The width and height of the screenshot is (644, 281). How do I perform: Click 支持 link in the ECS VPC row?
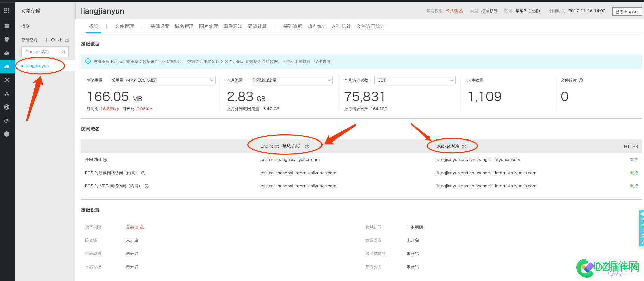[x=634, y=186]
